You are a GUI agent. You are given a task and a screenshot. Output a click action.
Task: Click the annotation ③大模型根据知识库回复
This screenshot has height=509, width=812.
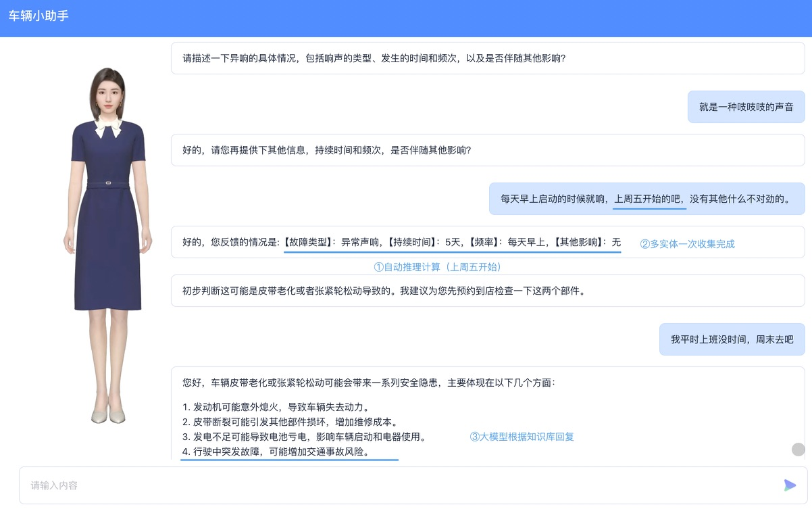tap(522, 437)
